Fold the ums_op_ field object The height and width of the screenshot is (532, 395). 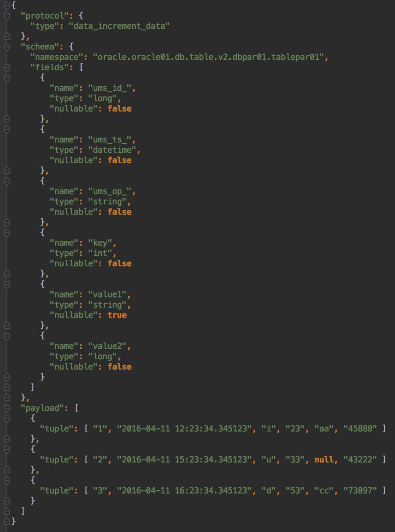pos(7,181)
